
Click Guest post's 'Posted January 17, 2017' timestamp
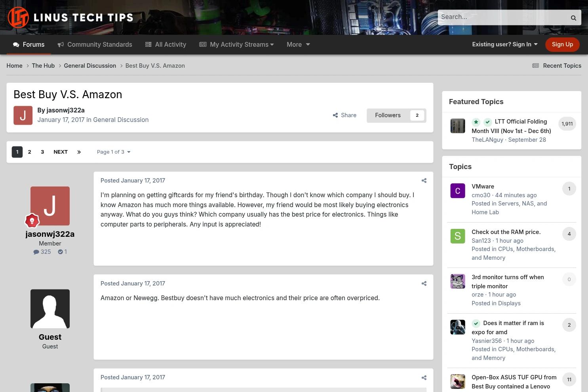click(x=133, y=284)
